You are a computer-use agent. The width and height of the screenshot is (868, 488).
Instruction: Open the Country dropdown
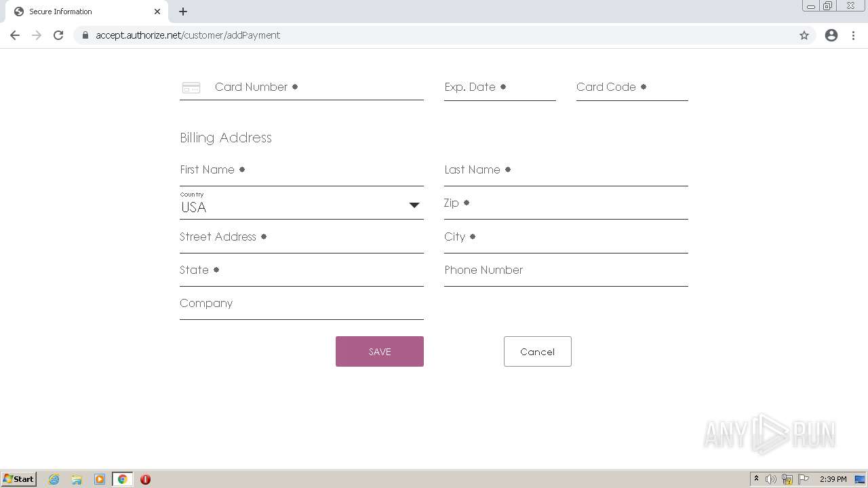[302, 205]
